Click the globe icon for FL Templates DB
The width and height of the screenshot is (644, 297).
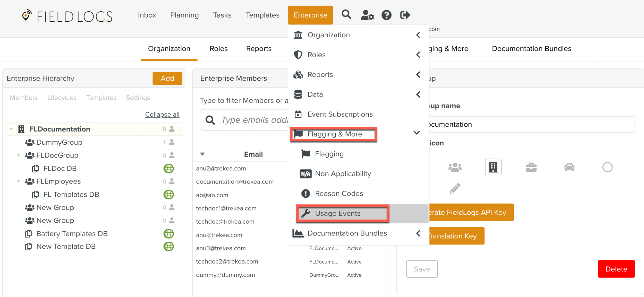point(169,195)
